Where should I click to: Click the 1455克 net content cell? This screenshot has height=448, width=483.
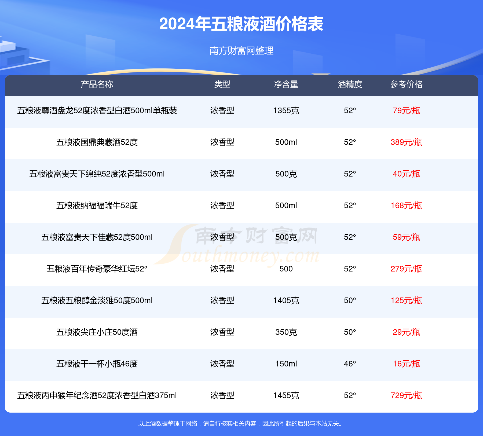[286, 395]
